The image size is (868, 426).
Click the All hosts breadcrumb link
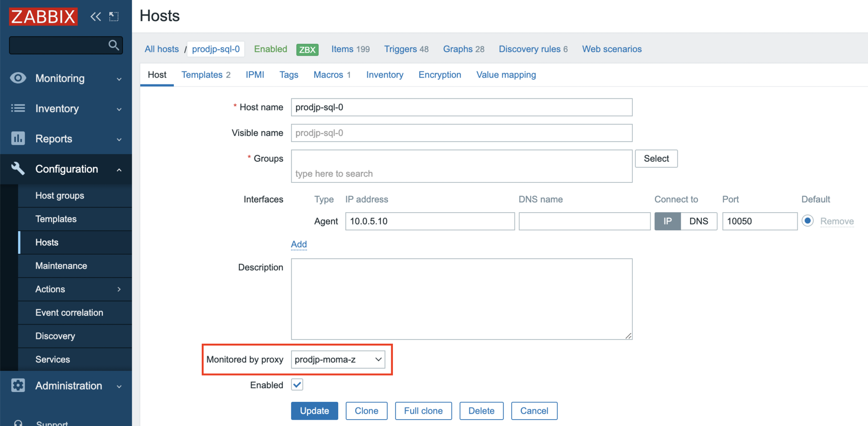161,49
